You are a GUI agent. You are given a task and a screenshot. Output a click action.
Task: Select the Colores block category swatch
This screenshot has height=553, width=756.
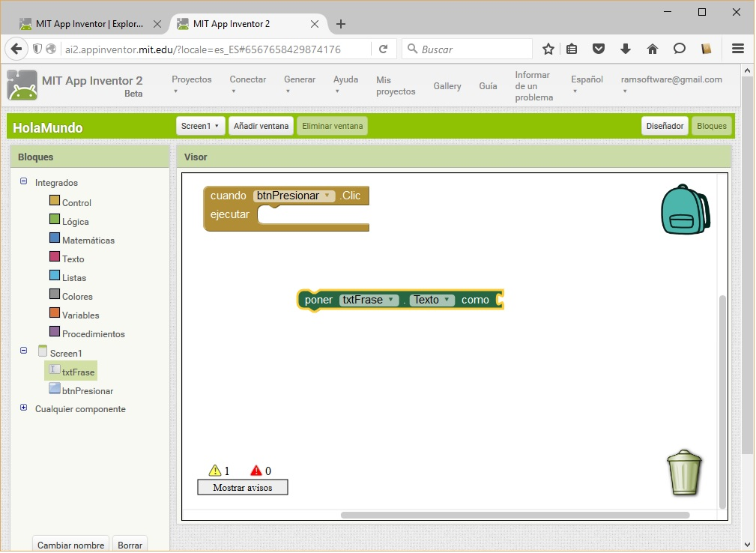point(55,295)
